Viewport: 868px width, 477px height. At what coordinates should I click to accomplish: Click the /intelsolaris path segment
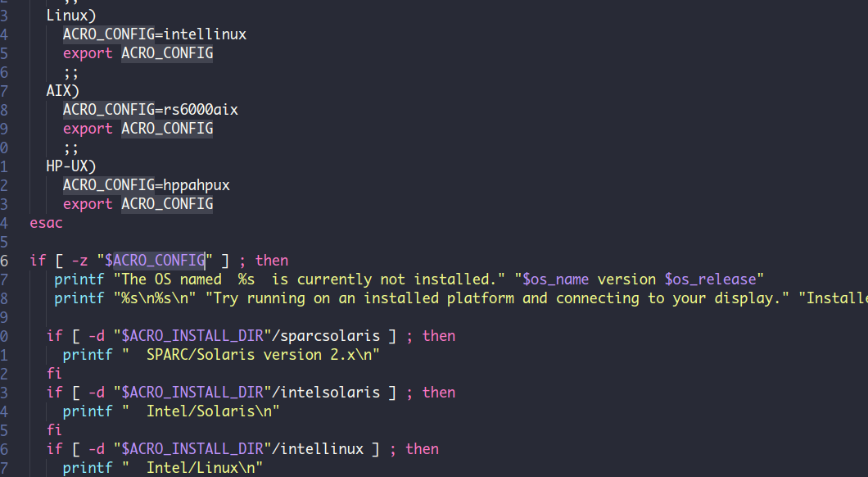click(x=326, y=393)
